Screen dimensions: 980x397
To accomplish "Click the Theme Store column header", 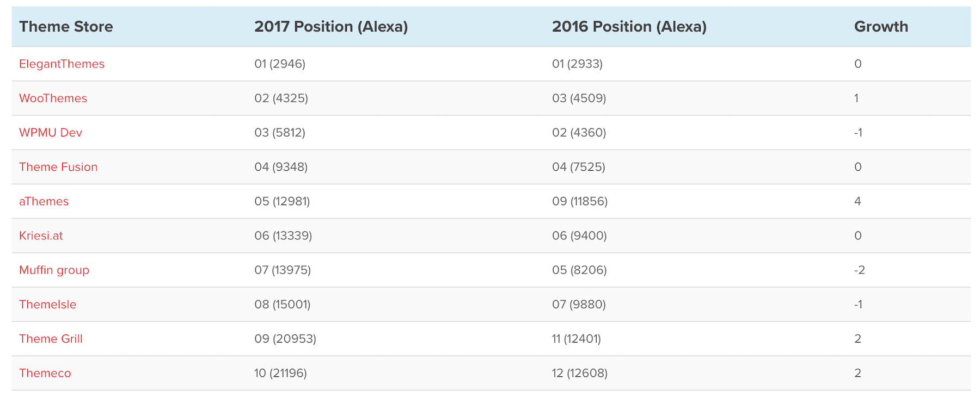I will (66, 27).
